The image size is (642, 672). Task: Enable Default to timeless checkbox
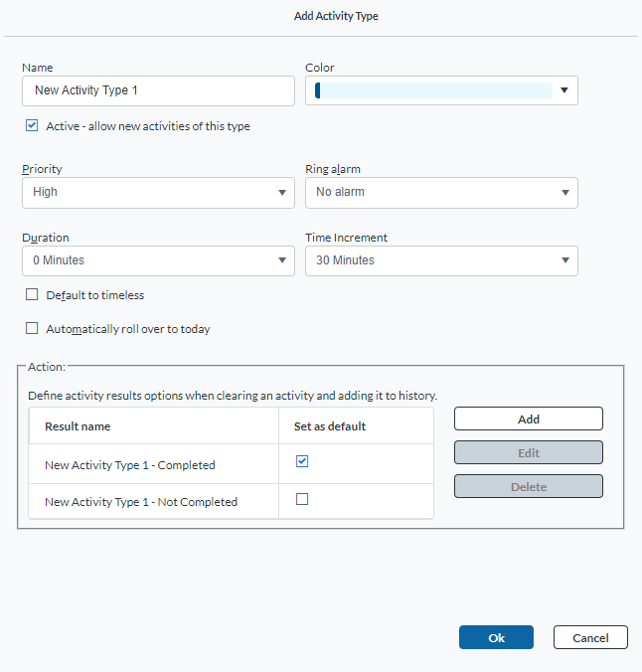32,294
